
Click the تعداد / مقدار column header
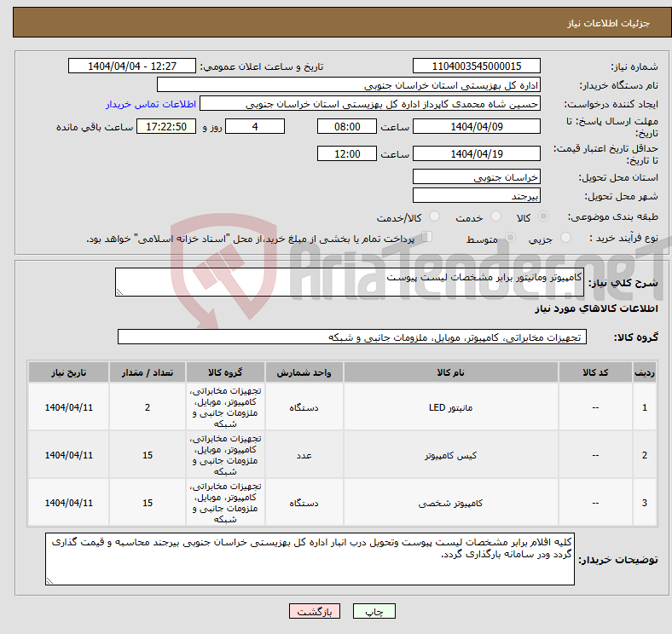(x=148, y=372)
